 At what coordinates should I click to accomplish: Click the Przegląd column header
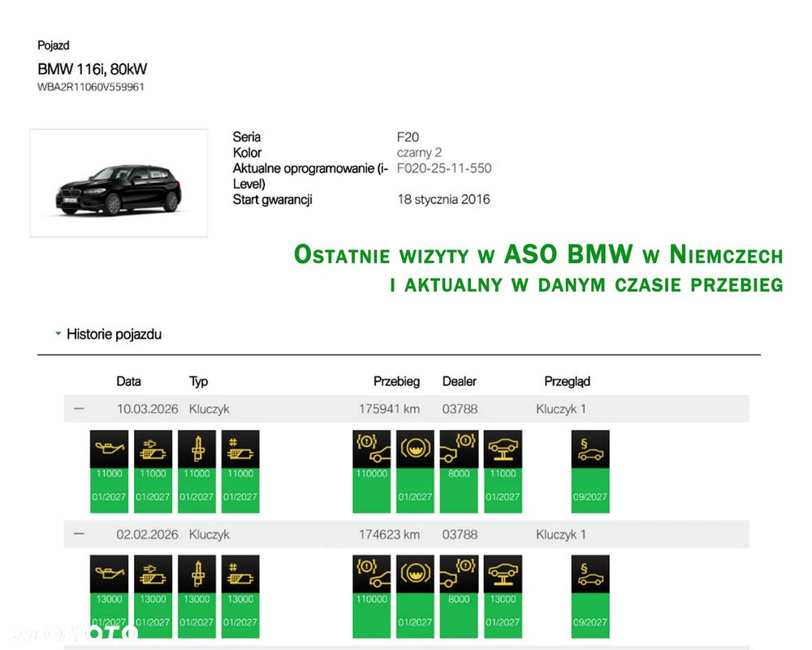[567, 382]
